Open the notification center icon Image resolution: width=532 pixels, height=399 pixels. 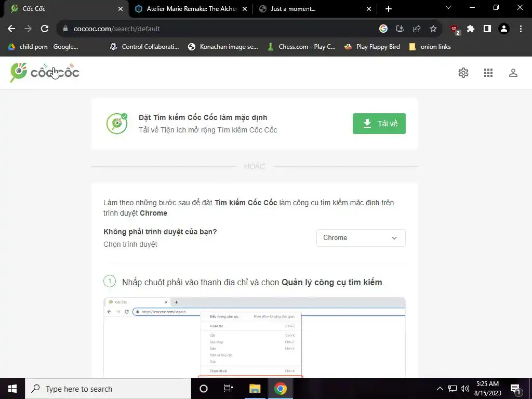coord(515,389)
